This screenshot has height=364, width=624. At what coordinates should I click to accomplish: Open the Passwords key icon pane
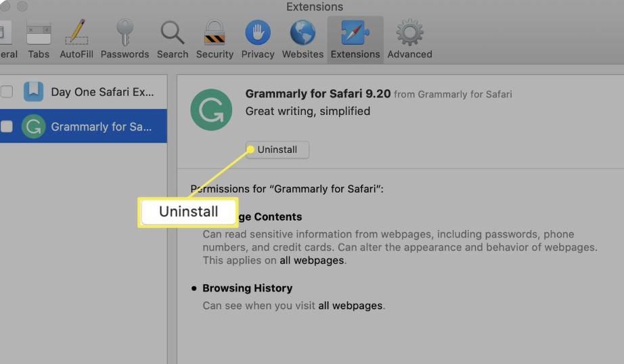pos(125,40)
